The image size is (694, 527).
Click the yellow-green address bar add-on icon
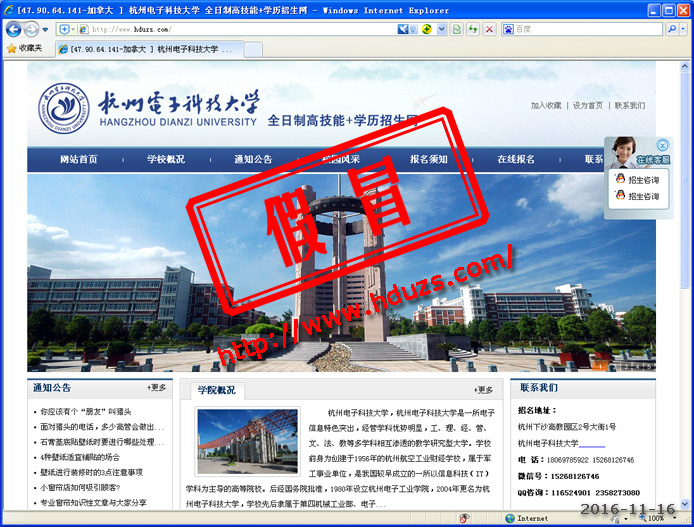point(427,30)
